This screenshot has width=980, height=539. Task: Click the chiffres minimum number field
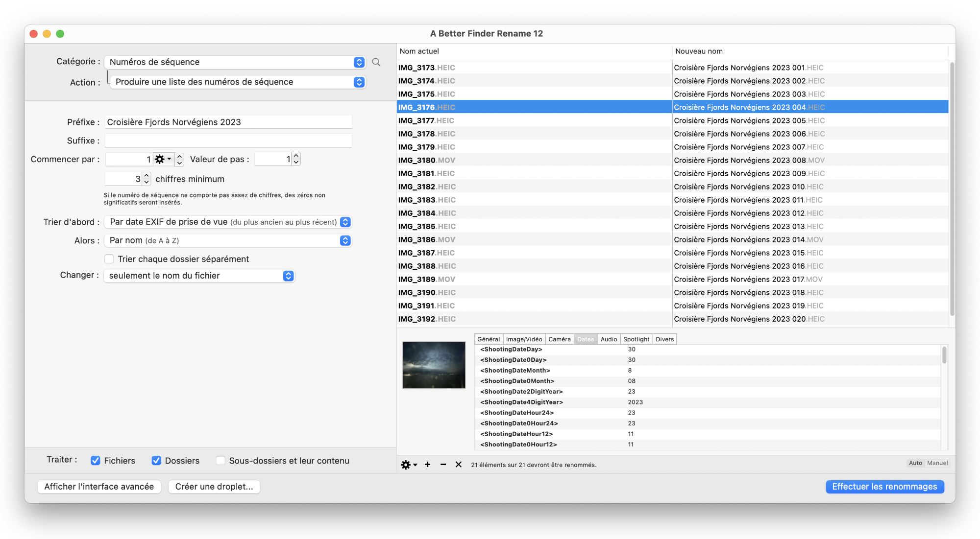[x=123, y=179]
